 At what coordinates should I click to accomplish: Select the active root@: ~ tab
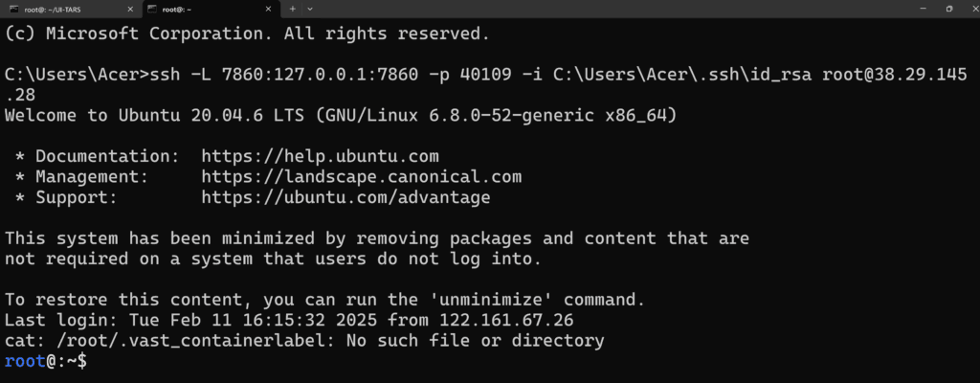[210, 9]
